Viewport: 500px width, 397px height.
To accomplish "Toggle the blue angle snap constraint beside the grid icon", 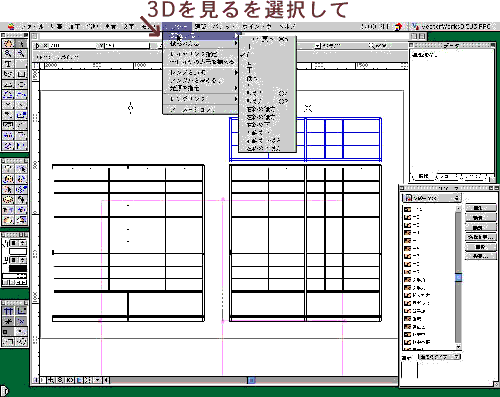I will pyautogui.click(x=21, y=311).
